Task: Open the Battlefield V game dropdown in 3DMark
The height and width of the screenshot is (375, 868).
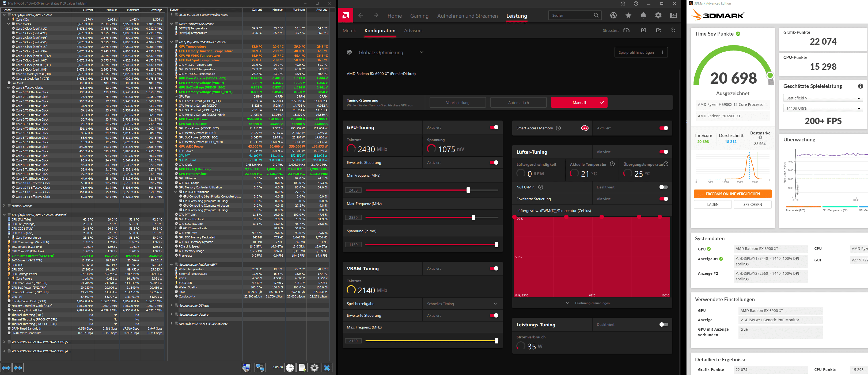Action: pos(822,98)
